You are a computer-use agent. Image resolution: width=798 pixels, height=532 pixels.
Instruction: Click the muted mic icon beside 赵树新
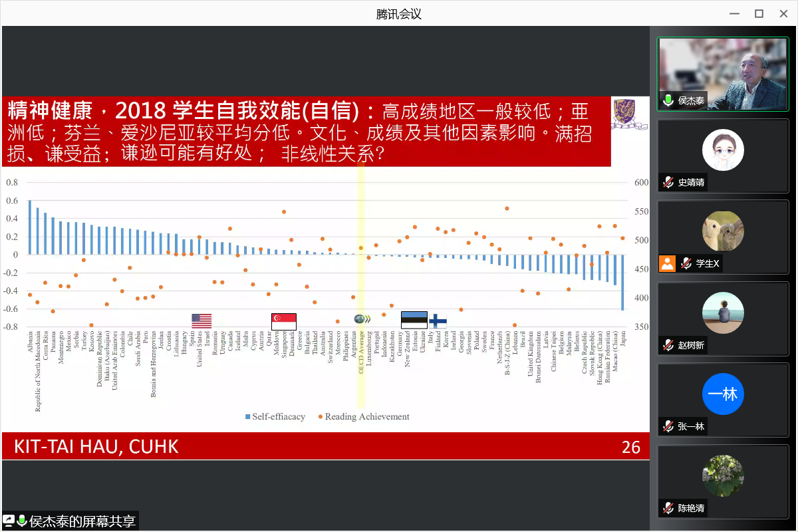(668, 345)
